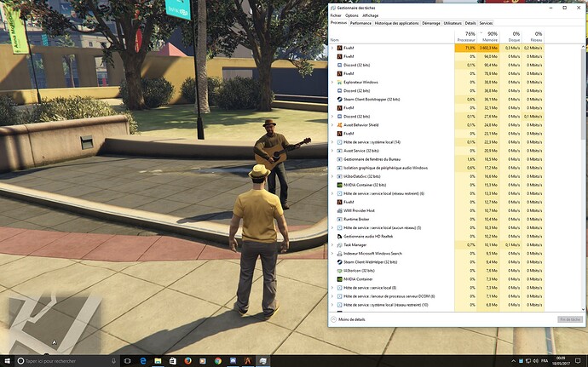Switch to the Utilisateurs tab

[453, 23]
